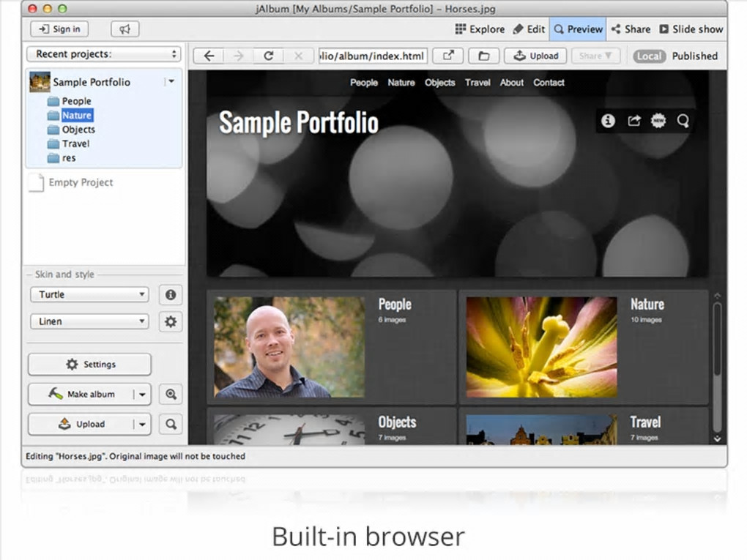Image resolution: width=747 pixels, height=560 pixels.
Task: Open Share from top toolbar
Action: click(631, 29)
